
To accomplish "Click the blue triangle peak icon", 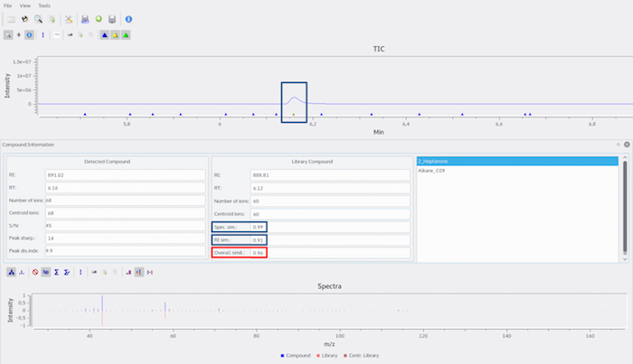I will (105, 34).
